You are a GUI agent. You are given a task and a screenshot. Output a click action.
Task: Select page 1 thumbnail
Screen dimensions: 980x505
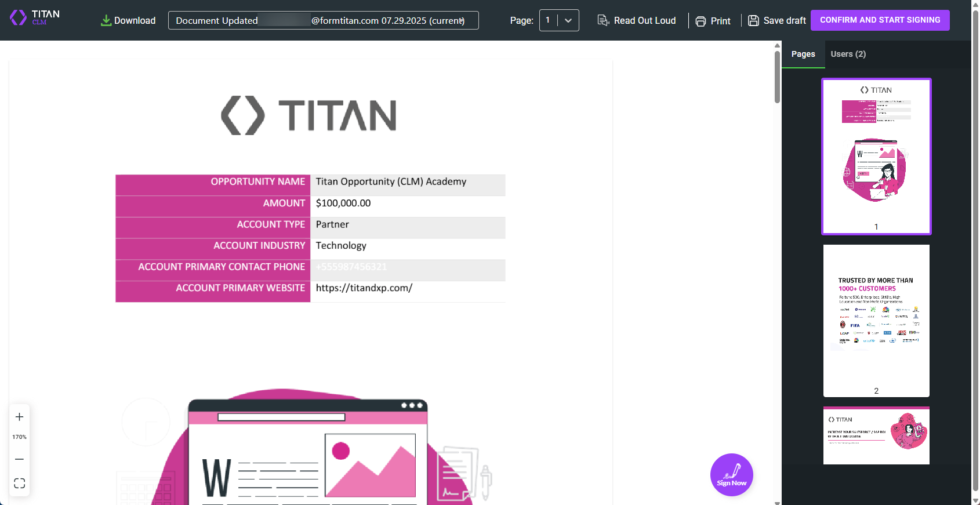click(x=876, y=156)
